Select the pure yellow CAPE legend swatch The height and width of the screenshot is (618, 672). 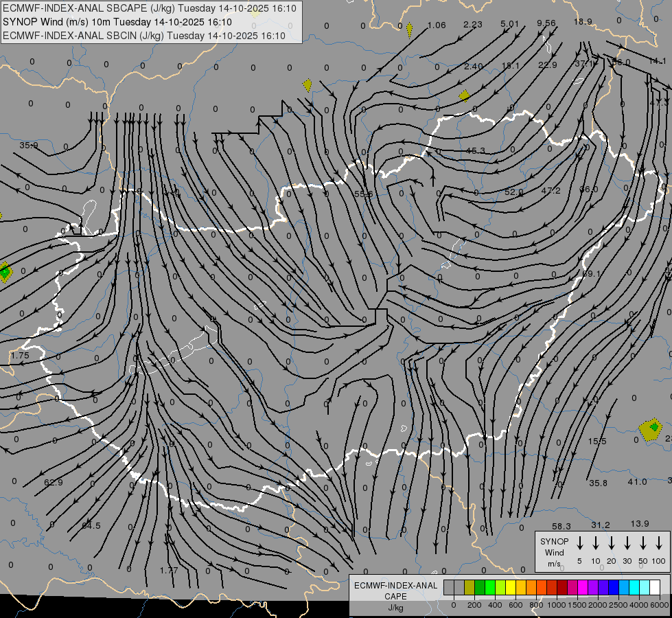coord(511,588)
